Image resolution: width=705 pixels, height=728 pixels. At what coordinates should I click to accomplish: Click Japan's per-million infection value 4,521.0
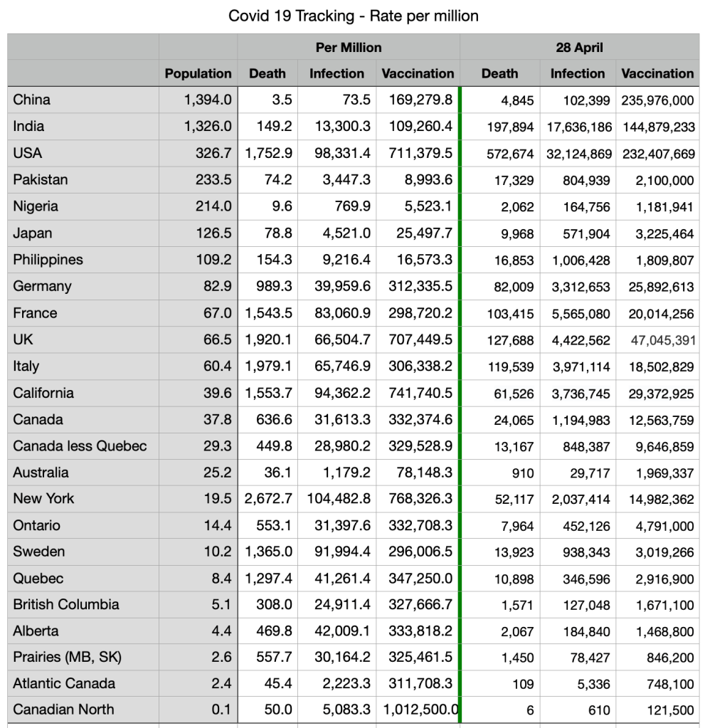(x=346, y=233)
